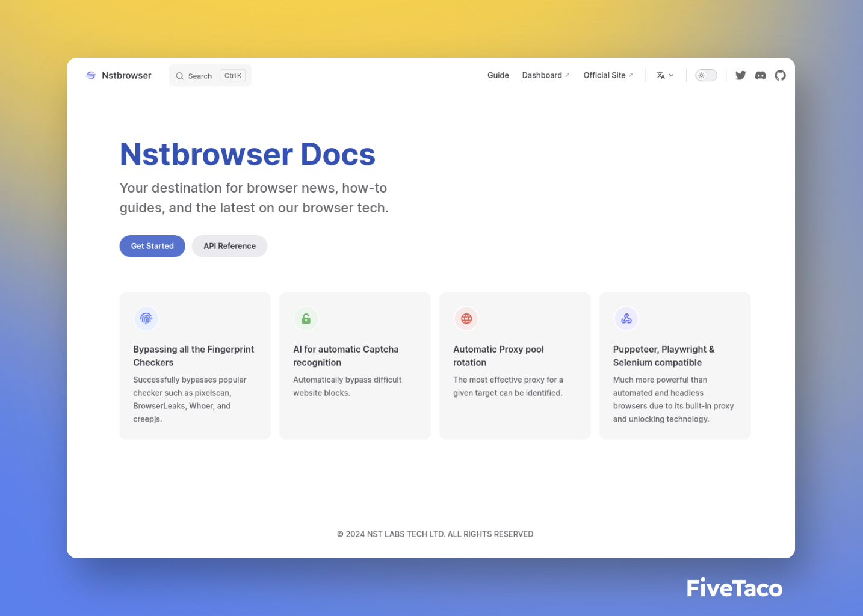The image size is (863, 616).
Task: Click the Ctrl K shortcut badge
Action: 233,76
